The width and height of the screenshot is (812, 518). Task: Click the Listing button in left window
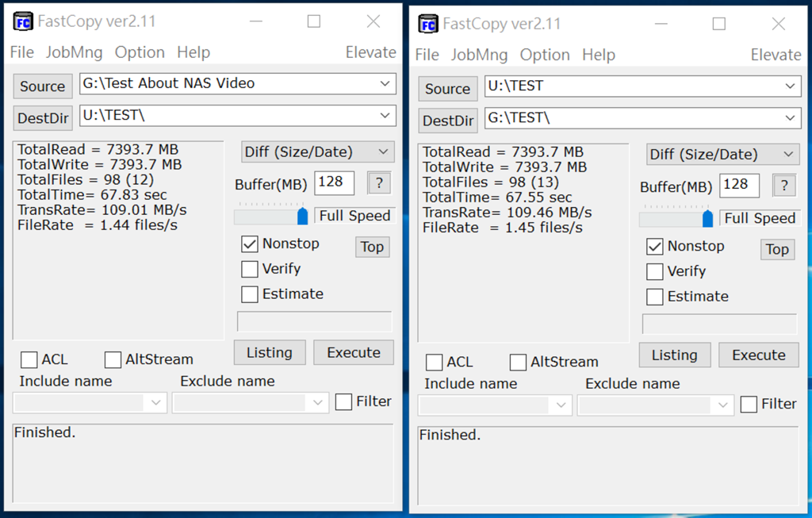click(x=270, y=353)
